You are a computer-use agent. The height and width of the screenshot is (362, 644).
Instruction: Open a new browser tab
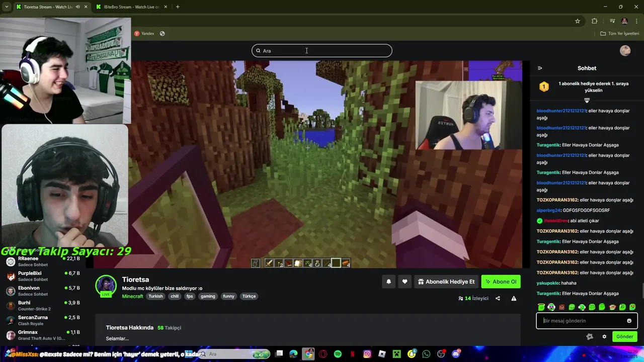pos(178,7)
